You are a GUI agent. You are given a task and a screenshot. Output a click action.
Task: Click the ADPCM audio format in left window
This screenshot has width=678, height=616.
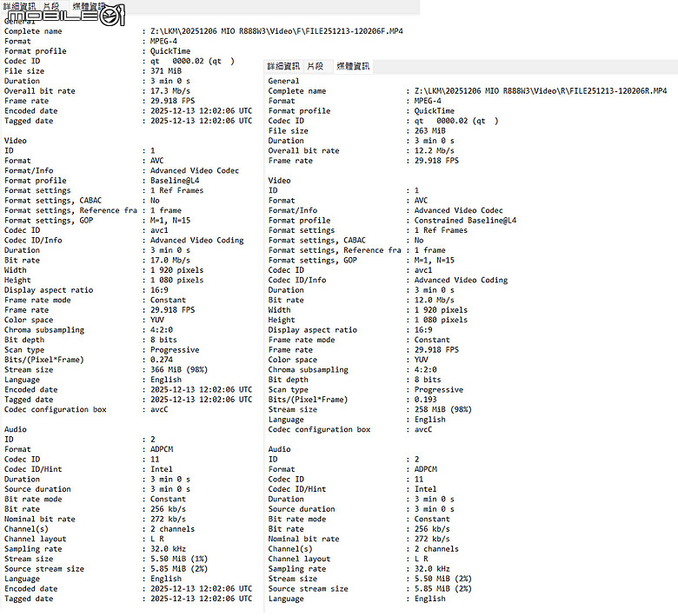point(162,449)
